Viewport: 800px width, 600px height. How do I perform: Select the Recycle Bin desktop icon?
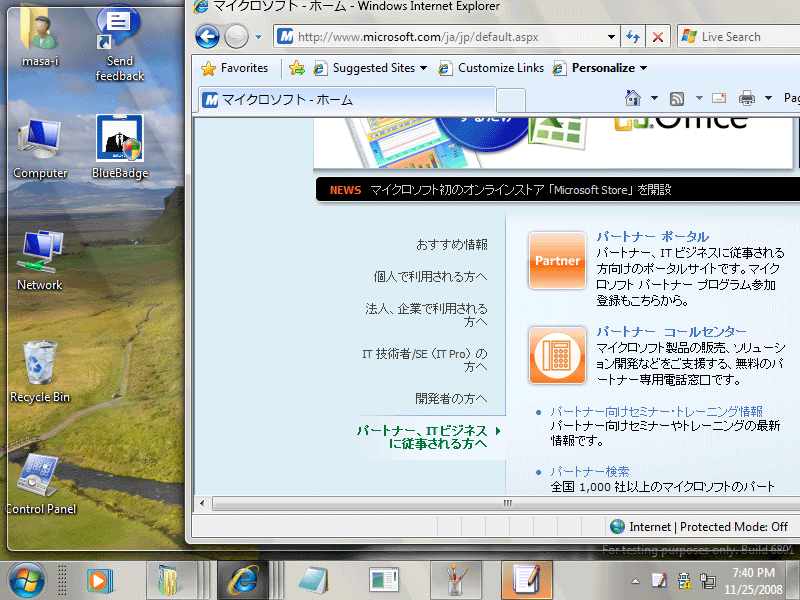(40, 372)
